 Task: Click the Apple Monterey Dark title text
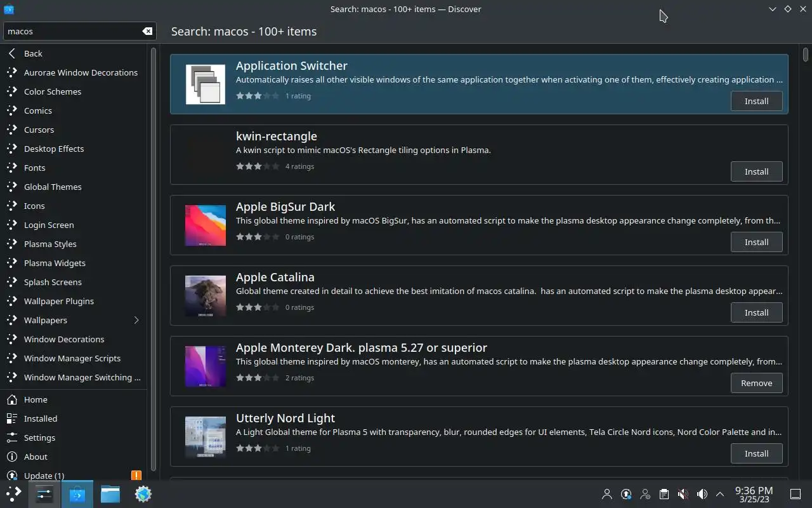tap(362, 347)
